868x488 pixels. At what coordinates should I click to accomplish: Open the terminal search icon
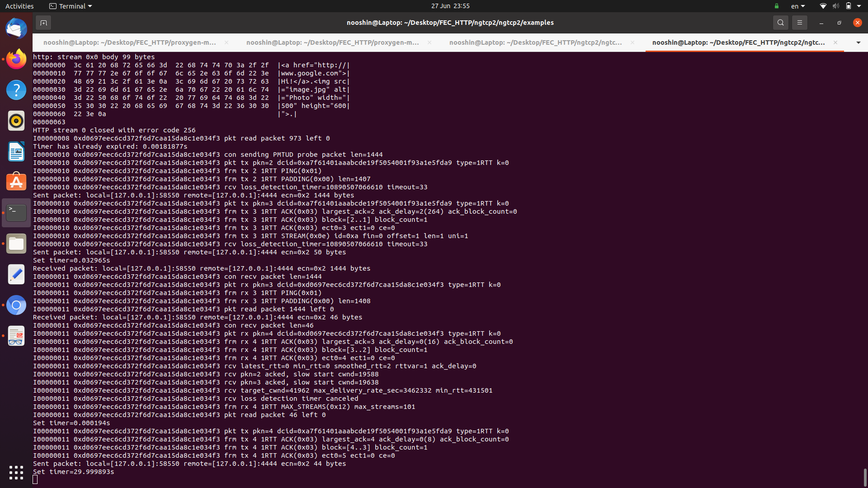(x=780, y=23)
